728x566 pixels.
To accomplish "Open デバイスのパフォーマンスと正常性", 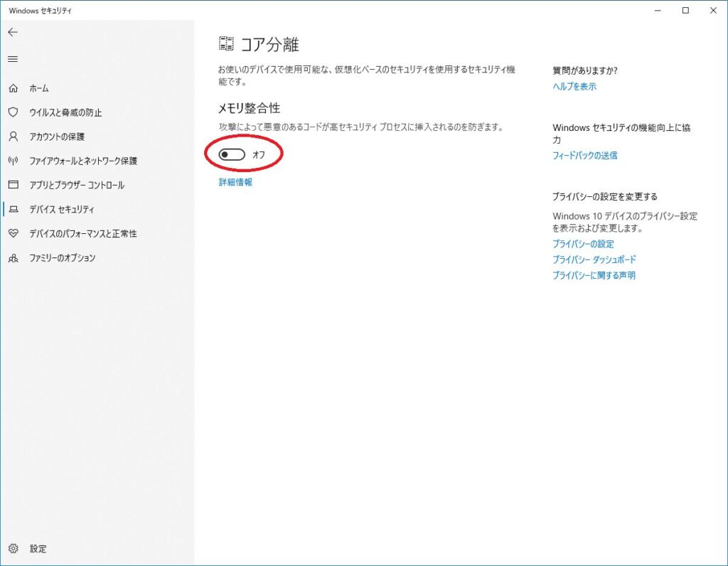I will (83, 233).
